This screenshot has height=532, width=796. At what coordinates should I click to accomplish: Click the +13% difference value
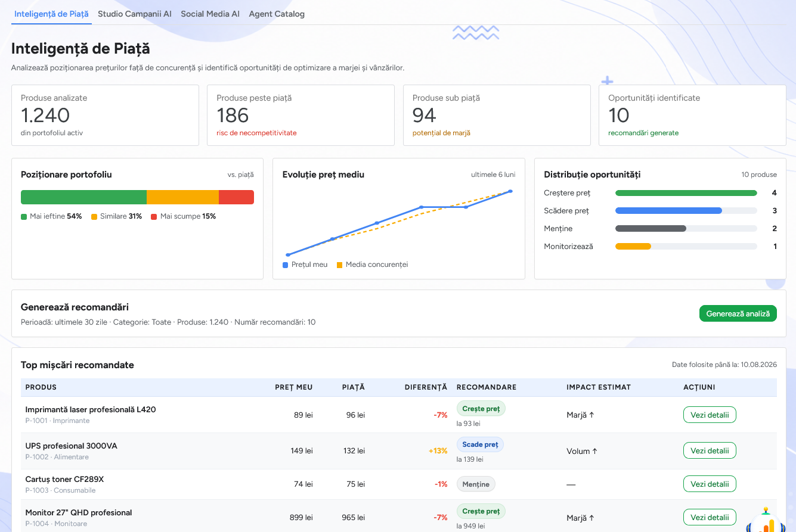tap(438, 451)
